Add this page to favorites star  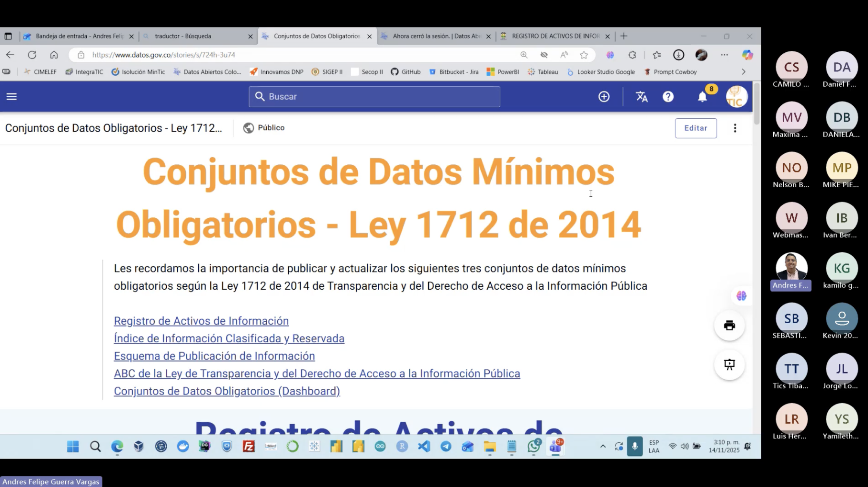584,55
